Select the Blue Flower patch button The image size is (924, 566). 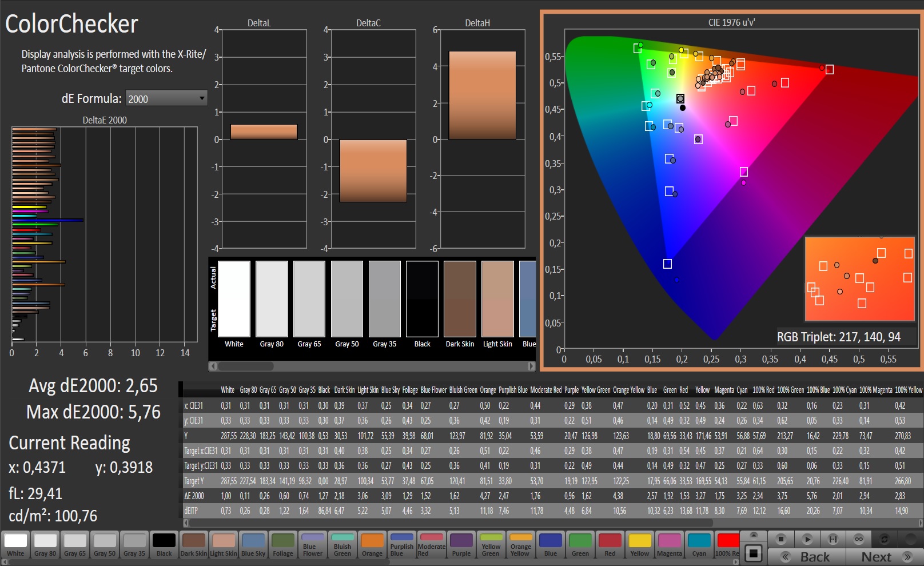click(313, 545)
